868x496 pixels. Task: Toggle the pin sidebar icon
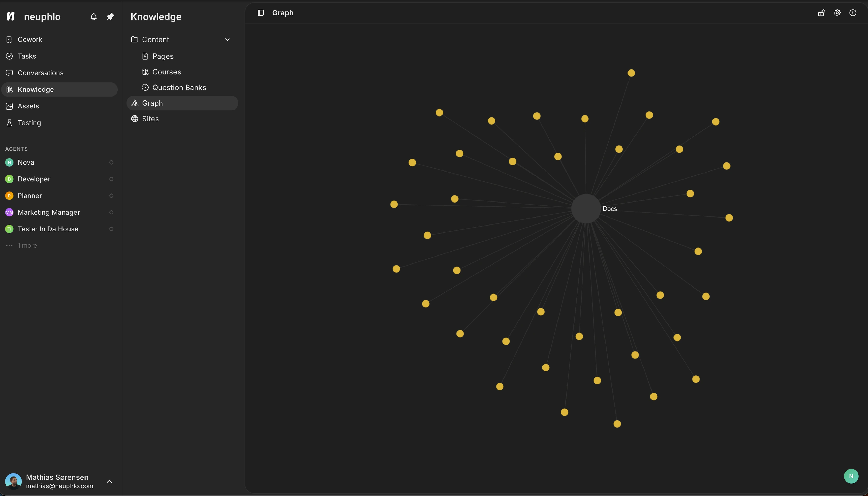coord(110,17)
